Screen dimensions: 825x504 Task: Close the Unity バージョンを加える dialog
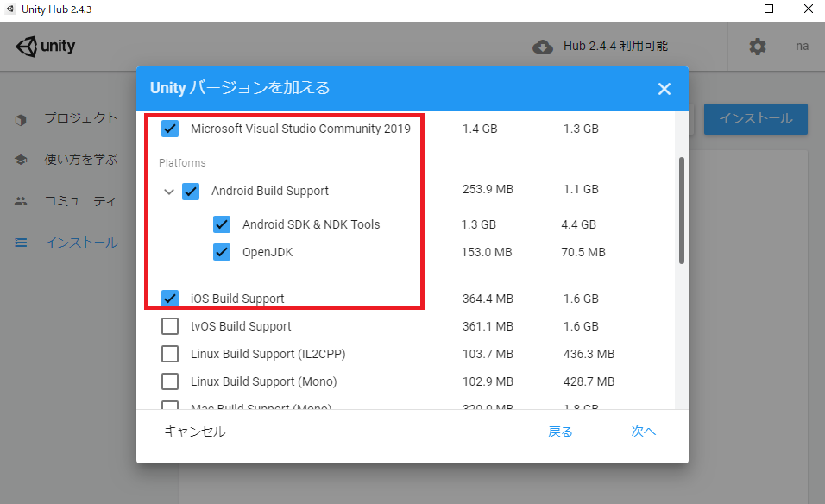point(664,88)
